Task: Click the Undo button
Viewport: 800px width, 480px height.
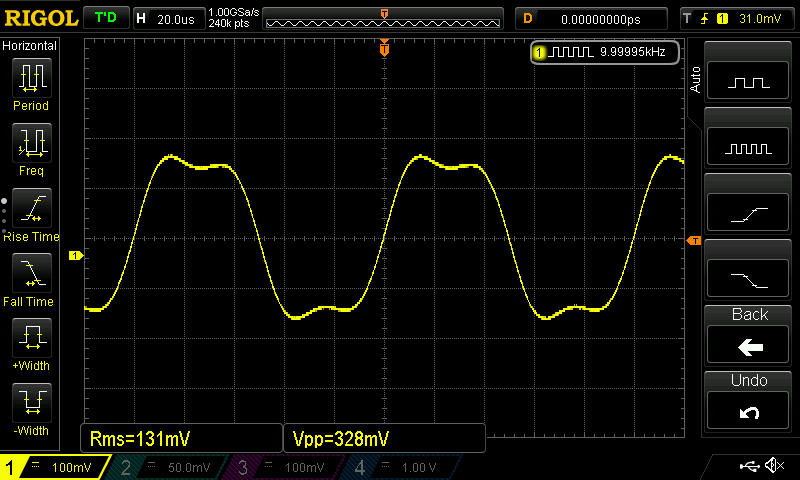Action: (748, 411)
